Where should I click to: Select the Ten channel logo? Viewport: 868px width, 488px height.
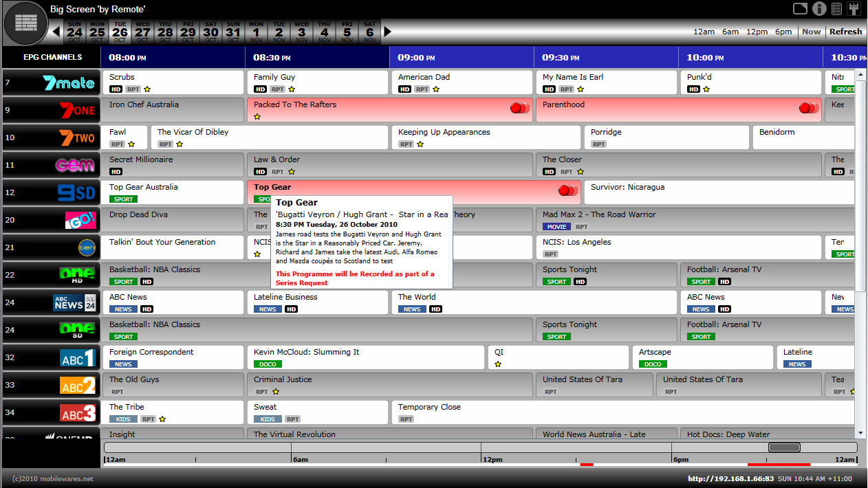(87, 247)
